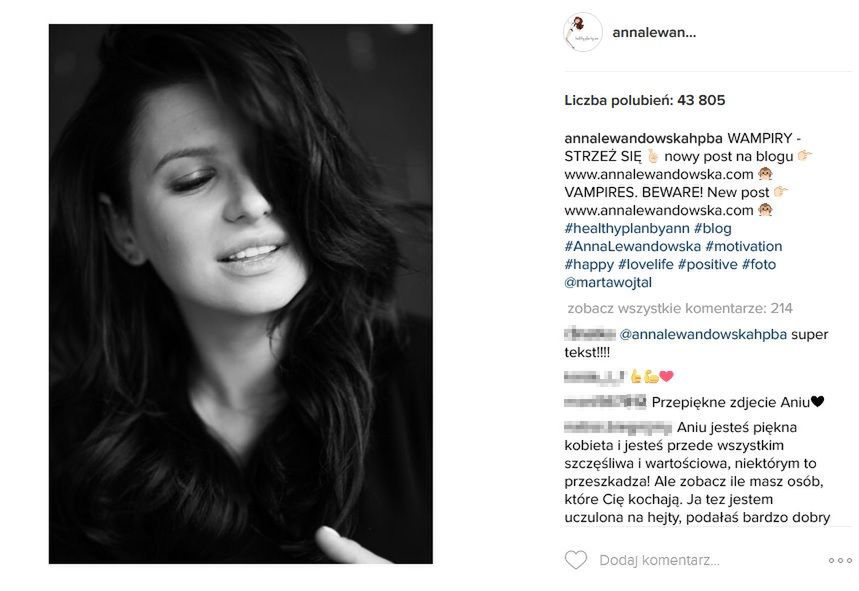Image resolution: width=859 pixels, height=591 pixels.
Task: Open the #lovelife hashtag
Action: (x=645, y=265)
